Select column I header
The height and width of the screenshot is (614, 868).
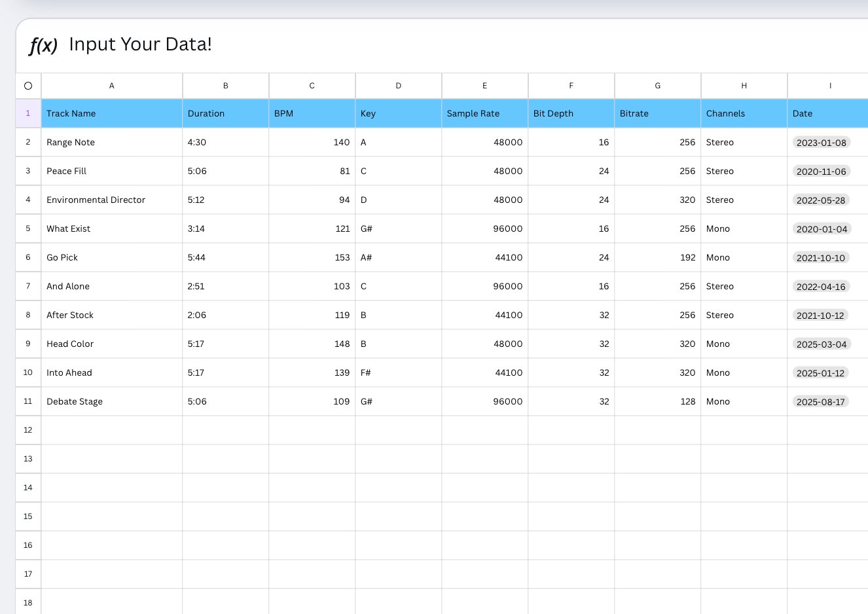(828, 86)
